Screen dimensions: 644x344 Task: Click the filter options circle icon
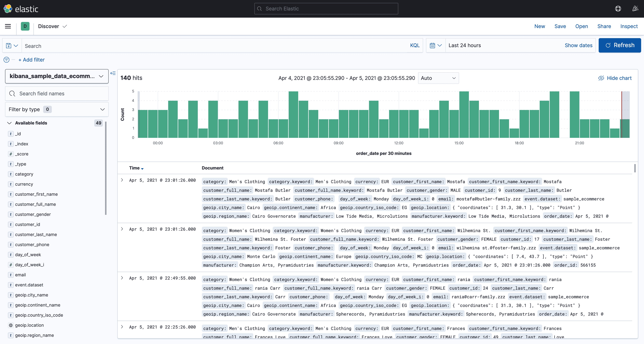point(6,60)
